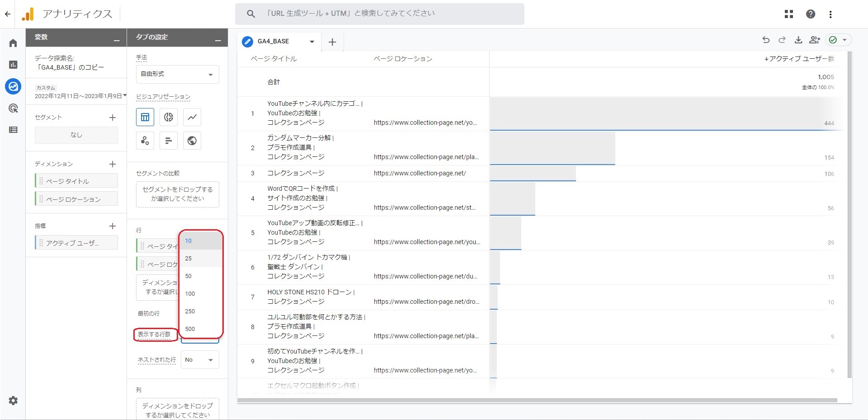Open the GA4_BASE tab dropdown arrow
The height and width of the screenshot is (420, 868).
point(312,42)
